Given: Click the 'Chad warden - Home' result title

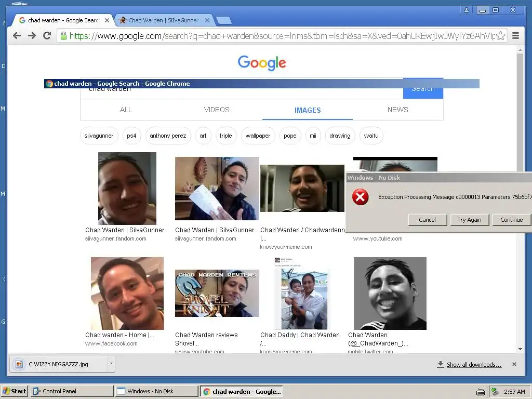Looking at the screenshot, I should coord(119,335).
